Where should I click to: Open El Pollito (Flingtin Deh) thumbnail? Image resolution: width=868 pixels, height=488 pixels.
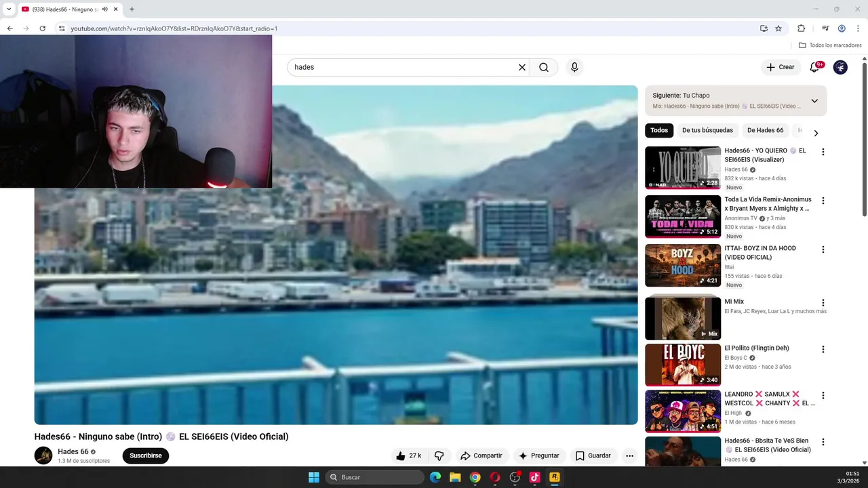[683, 365]
